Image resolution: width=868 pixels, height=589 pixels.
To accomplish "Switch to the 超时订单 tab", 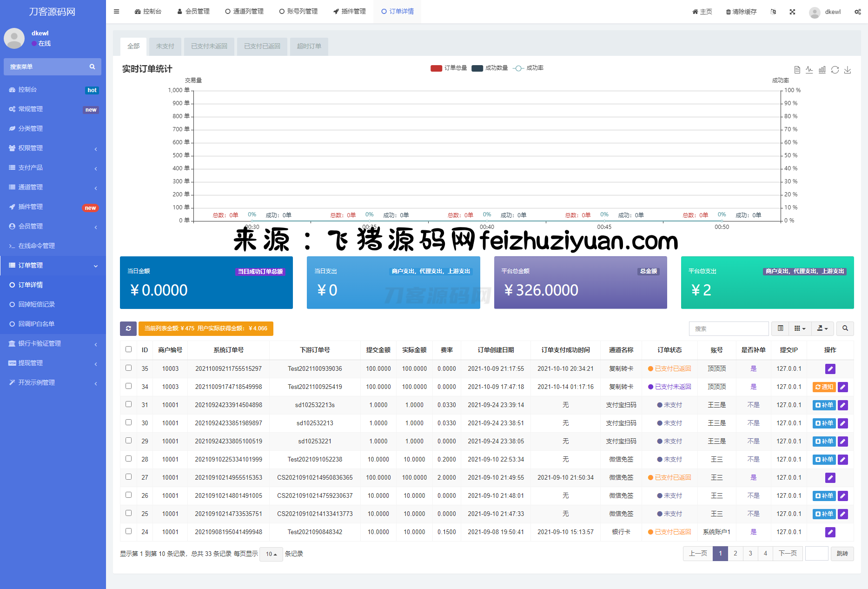I will [x=309, y=46].
